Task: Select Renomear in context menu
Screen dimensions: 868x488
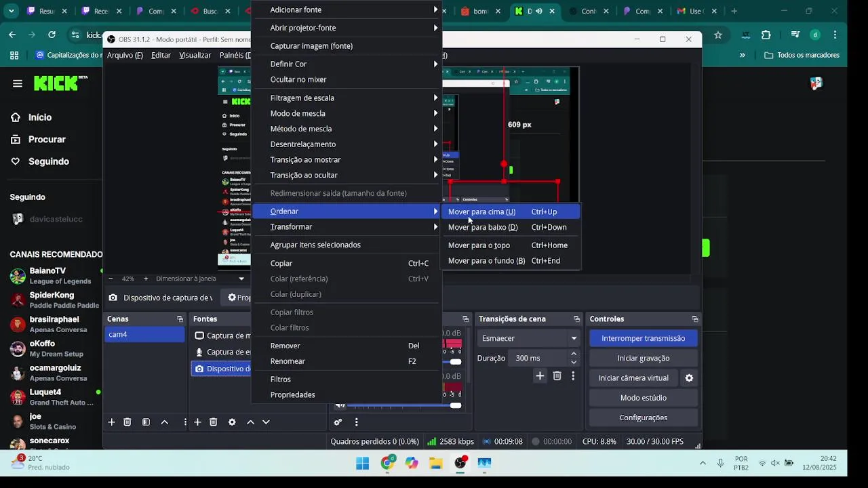Action: click(346, 361)
